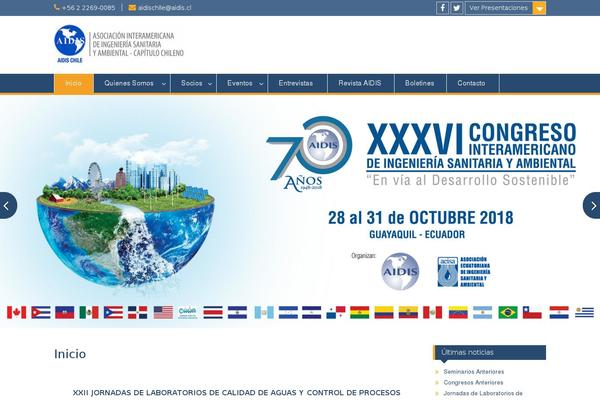Click the Chile flag
Image resolution: width=600 pixels, height=400 pixels.
click(x=532, y=312)
